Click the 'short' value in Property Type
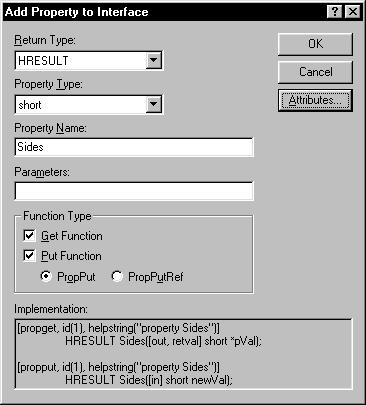Screen dimensions: 366x405 point(30,105)
